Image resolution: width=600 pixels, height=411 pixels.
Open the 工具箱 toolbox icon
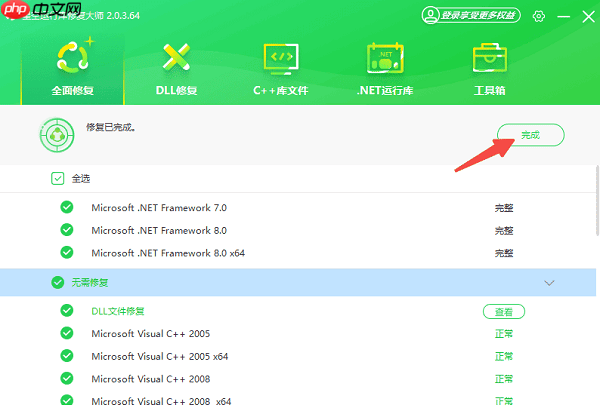(x=490, y=58)
